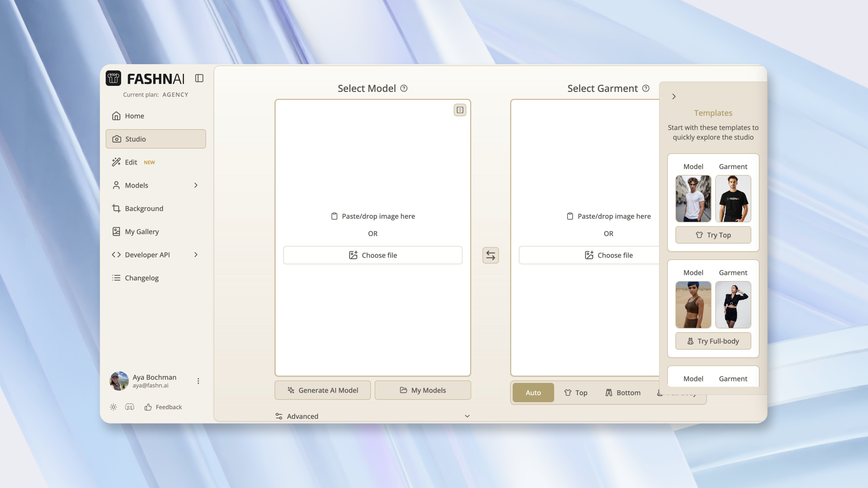Open My Models
Viewport: 868px width, 488px height.
(423, 390)
